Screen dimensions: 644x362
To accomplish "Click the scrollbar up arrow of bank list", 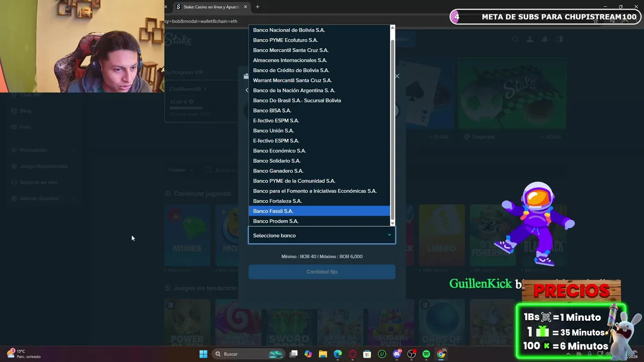I will click(392, 28).
